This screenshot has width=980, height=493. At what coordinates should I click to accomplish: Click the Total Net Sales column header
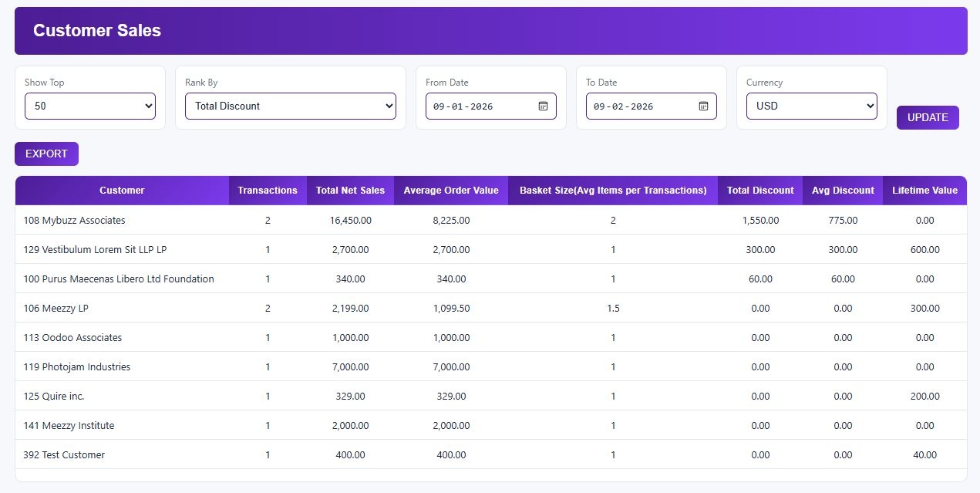(x=350, y=191)
